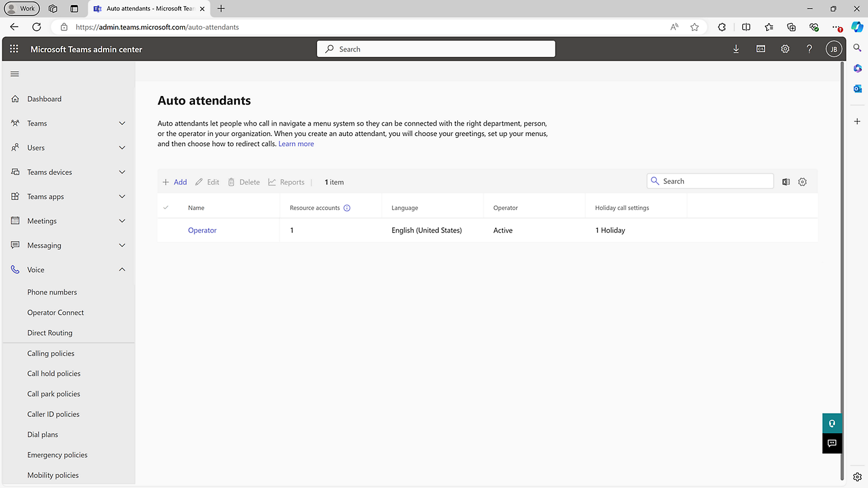The width and height of the screenshot is (868, 488).
Task: Open Outlook icon in Edge sidebar
Action: [858, 88]
